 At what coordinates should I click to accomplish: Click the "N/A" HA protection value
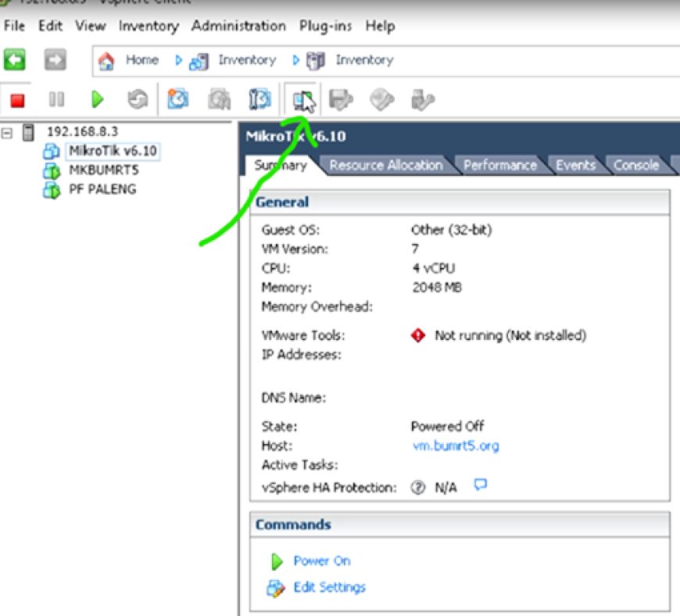pos(446,488)
